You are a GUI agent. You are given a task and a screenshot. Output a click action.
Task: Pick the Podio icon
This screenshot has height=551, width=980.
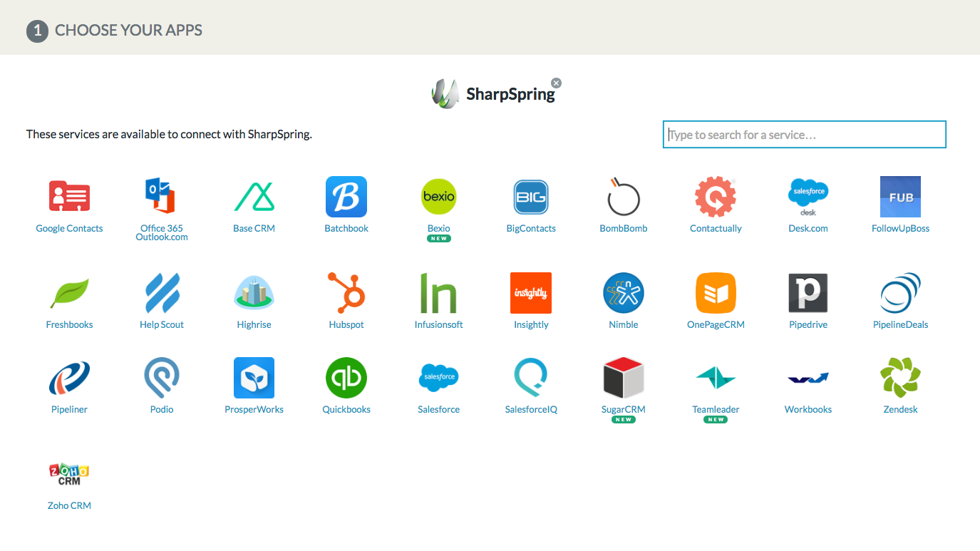(162, 378)
